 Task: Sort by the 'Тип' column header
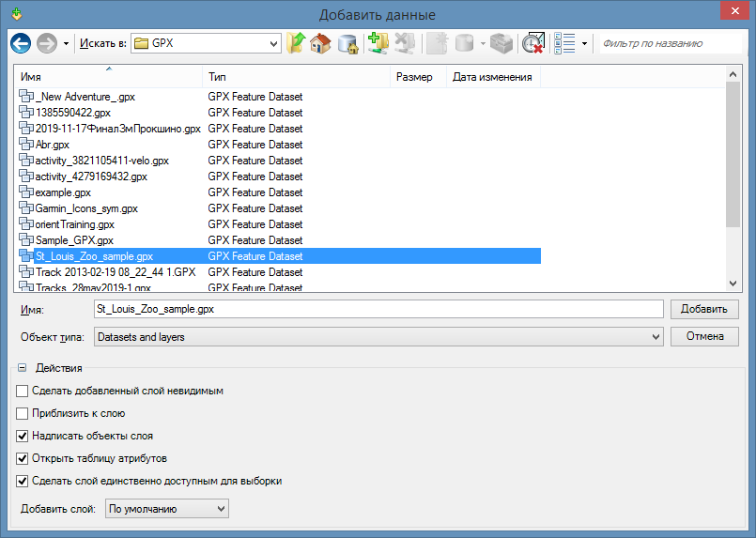click(296, 77)
